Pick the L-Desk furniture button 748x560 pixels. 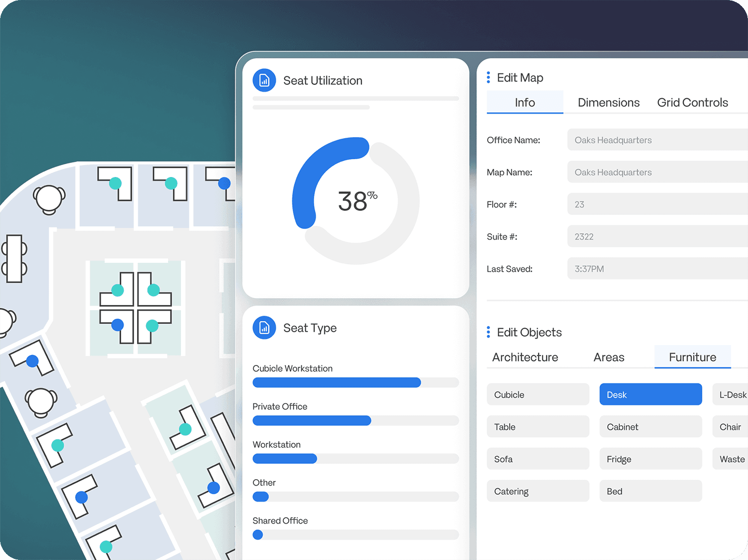pos(731,394)
